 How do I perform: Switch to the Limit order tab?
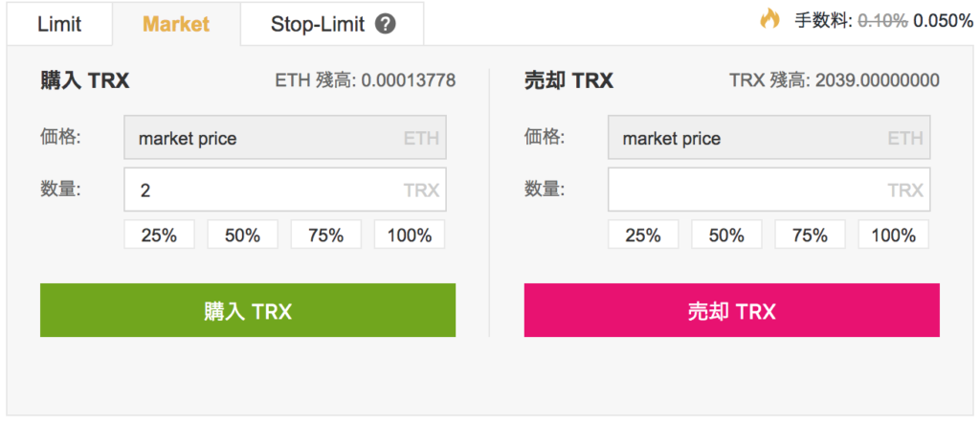59,24
